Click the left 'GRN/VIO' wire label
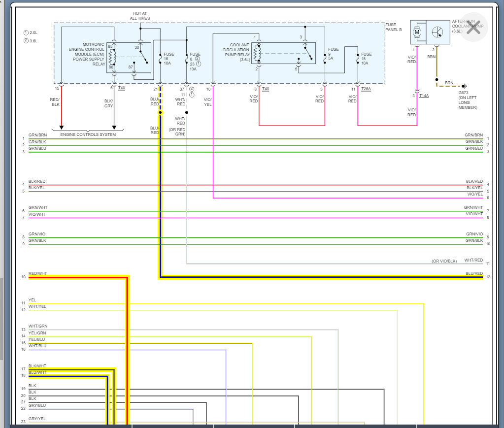Viewport: 504px width, 428px height. click(37, 234)
